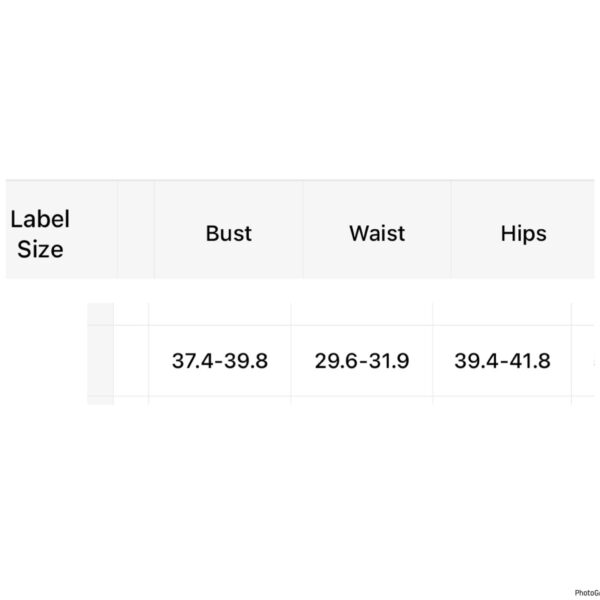Click the PhotoGrid watermark text
Viewport: 600px width, 600px height.
(587, 592)
